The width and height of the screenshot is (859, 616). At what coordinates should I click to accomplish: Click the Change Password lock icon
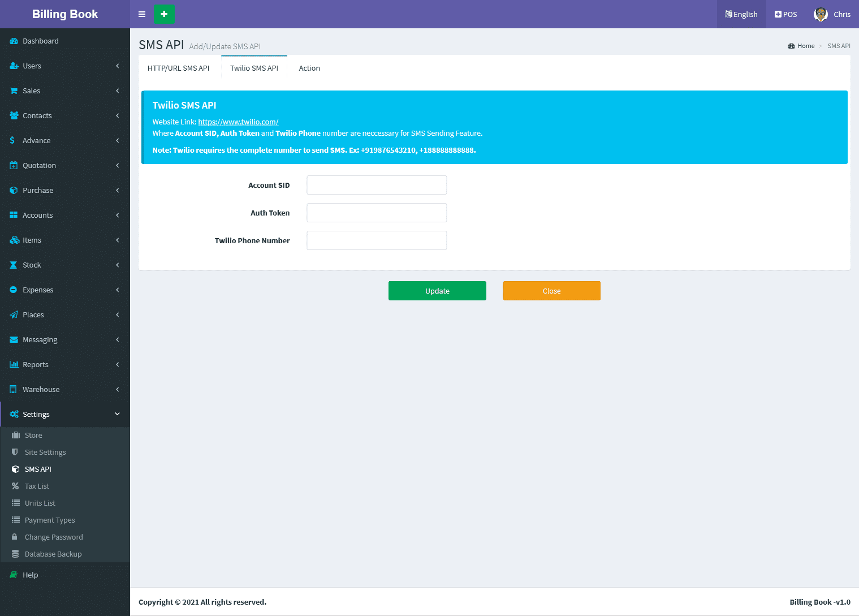coord(15,537)
